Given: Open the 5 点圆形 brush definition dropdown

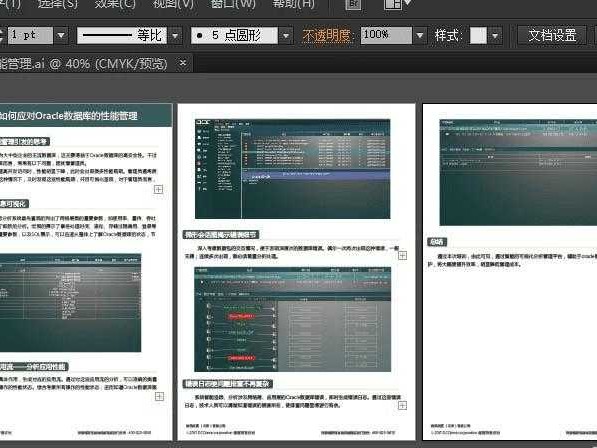Looking at the screenshot, I should coord(286,35).
